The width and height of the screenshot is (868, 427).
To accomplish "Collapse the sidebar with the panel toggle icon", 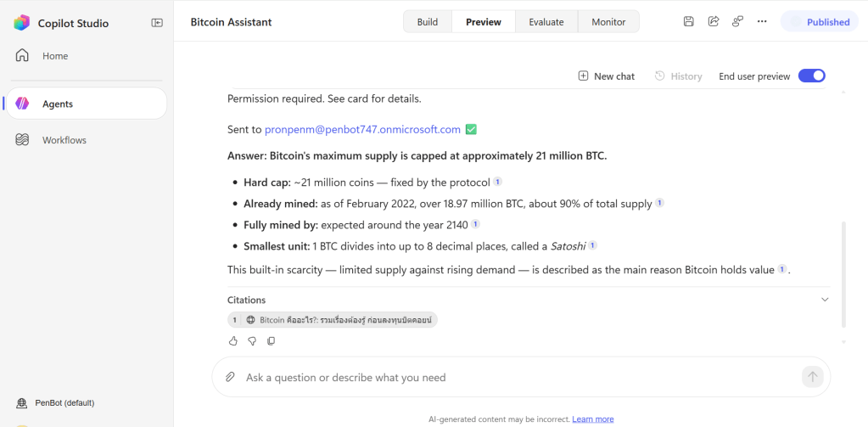I will click(x=157, y=23).
